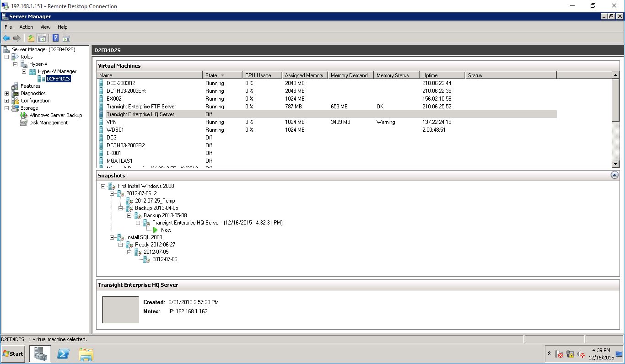
Task: Select the MGATLAS1 virtual machine
Action: [x=327, y=161]
